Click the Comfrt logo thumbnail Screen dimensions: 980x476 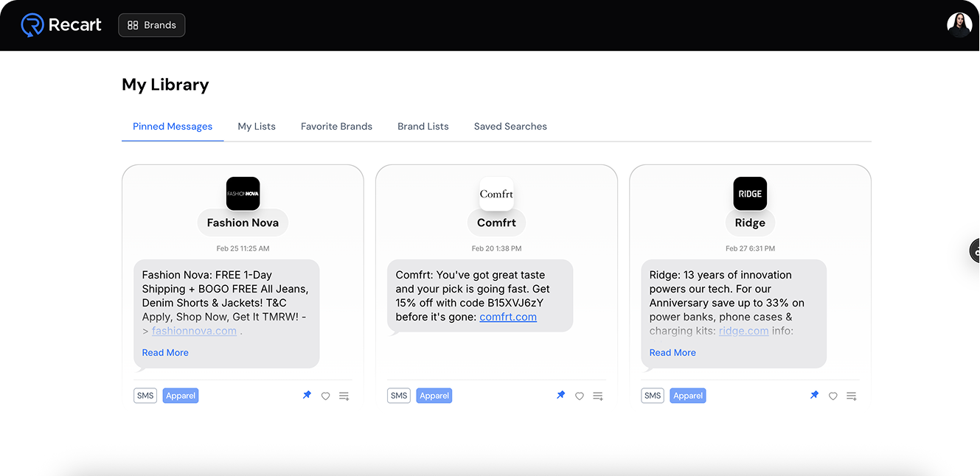[496, 194]
